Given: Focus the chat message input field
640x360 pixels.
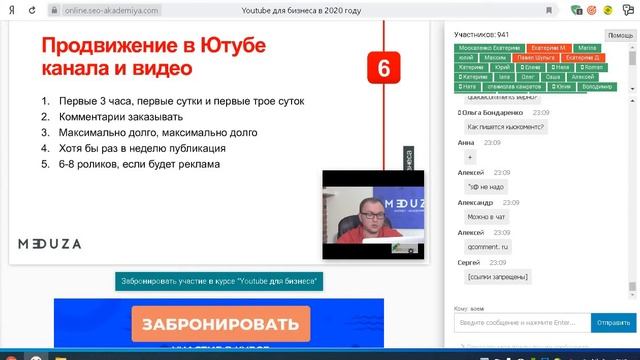Looking at the screenshot, I should click(522, 323).
